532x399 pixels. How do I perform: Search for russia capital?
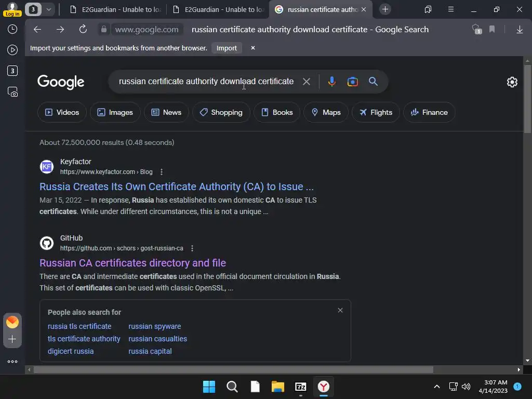(x=150, y=352)
